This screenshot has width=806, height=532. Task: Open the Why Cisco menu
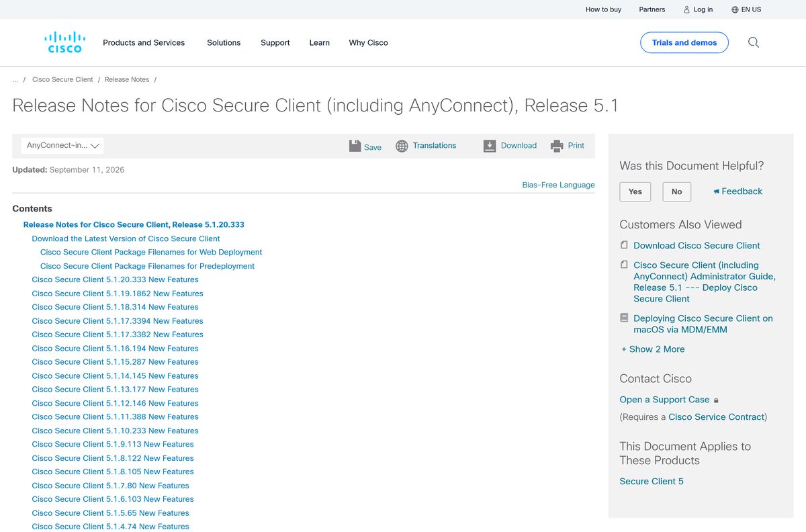coord(369,42)
